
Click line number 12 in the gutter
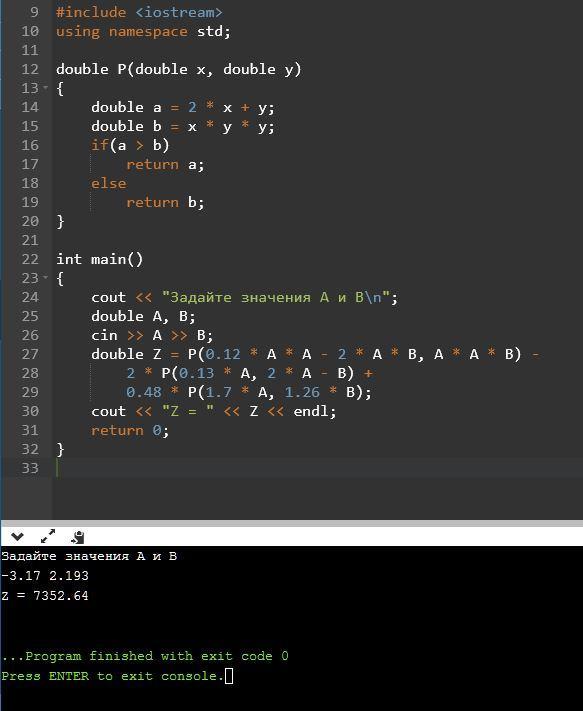(x=30, y=69)
